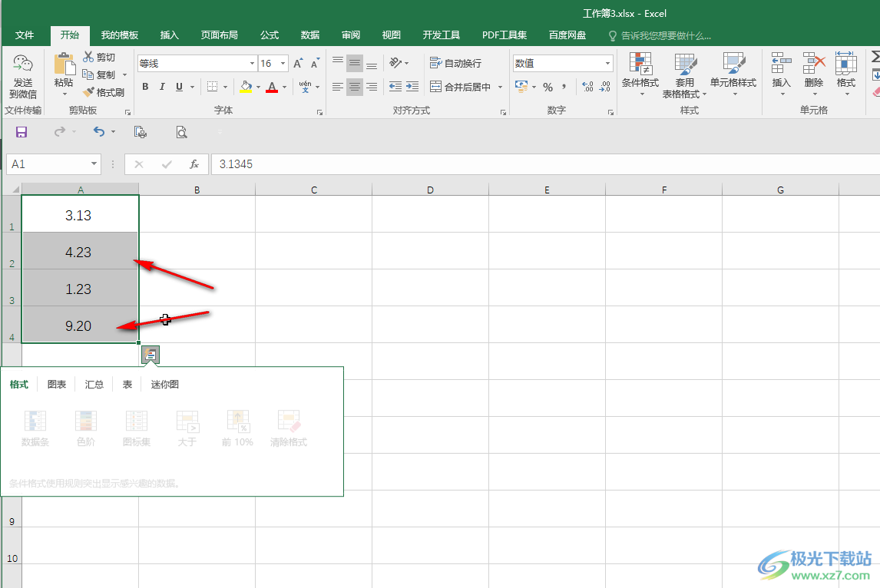The height and width of the screenshot is (588, 880).
Task: Click the Insert Function fx icon
Action: coord(194,164)
